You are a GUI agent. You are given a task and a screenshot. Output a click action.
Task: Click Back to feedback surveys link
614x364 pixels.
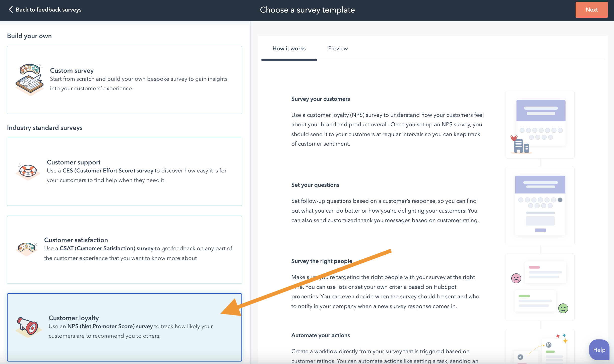click(49, 10)
